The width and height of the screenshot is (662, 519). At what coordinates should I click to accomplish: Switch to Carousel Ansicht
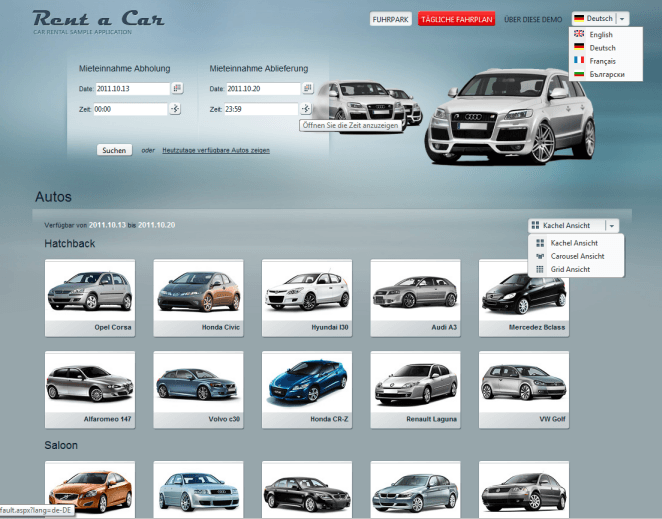[576, 256]
